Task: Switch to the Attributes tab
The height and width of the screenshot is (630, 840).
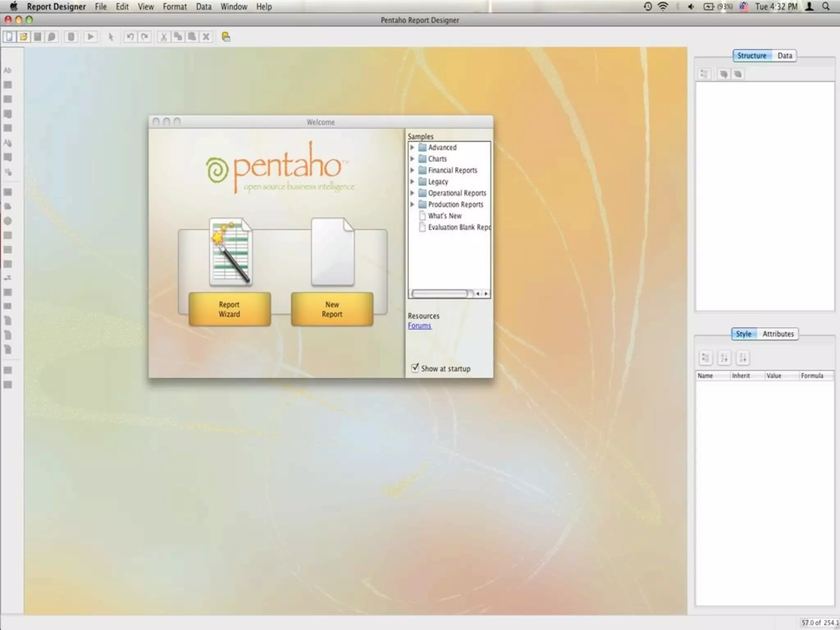Action: (x=778, y=334)
